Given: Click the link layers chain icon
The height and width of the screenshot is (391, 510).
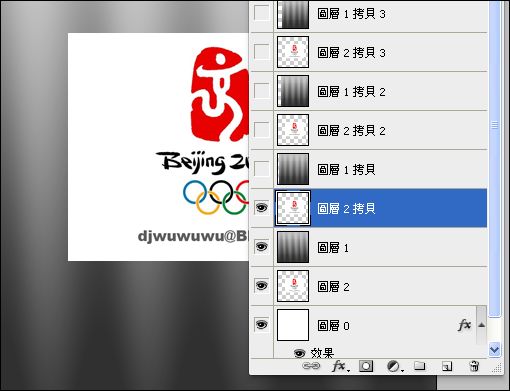Looking at the screenshot, I should click(x=311, y=366).
